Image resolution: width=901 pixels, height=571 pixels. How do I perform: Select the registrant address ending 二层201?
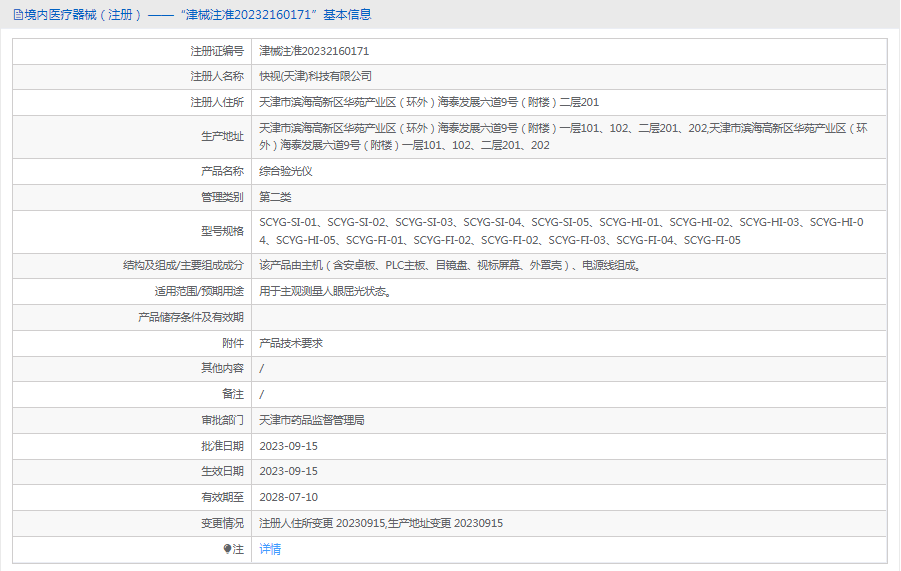point(429,102)
